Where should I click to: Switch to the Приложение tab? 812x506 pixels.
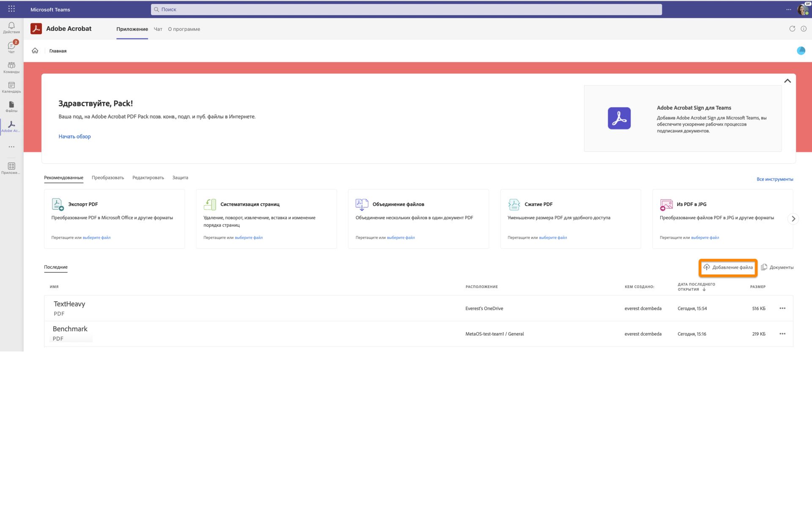(x=132, y=29)
